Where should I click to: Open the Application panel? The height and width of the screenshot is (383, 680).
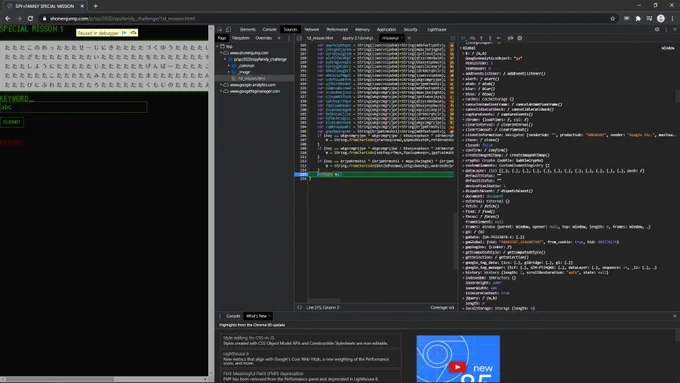tap(386, 29)
